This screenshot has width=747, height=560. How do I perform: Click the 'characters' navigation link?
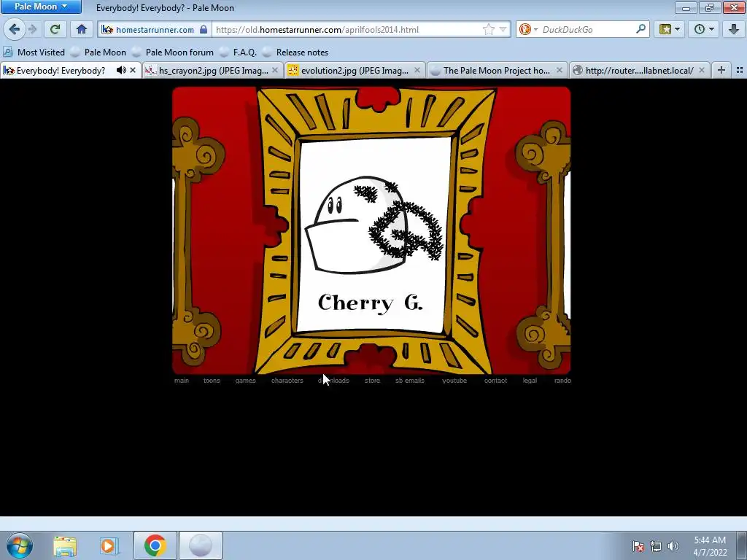coord(287,381)
